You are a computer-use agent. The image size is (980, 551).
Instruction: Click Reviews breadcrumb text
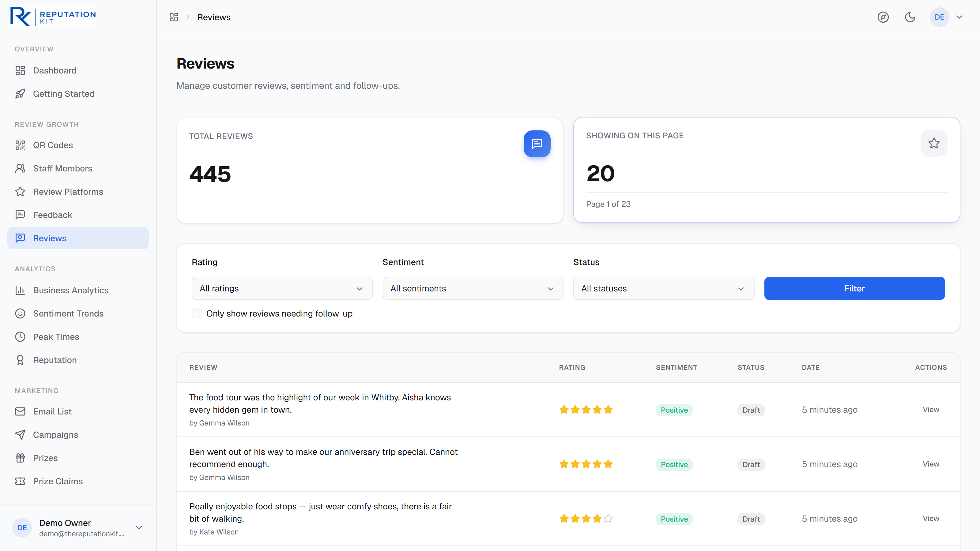pyautogui.click(x=214, y=17)
